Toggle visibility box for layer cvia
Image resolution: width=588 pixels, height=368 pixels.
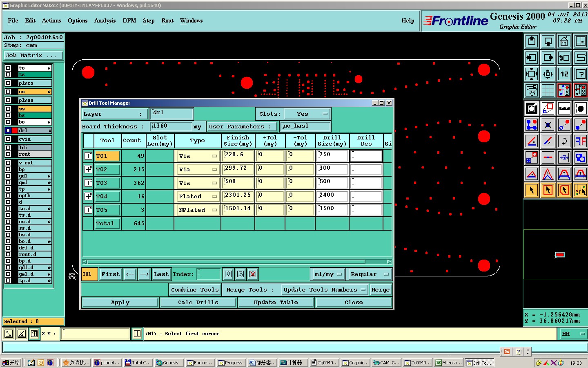8,139
